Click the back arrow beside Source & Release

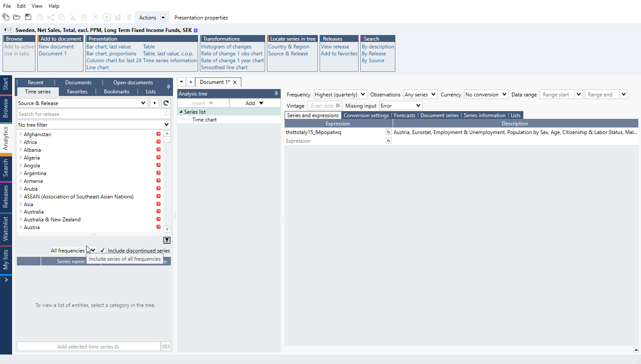click(x=154, y=103)
